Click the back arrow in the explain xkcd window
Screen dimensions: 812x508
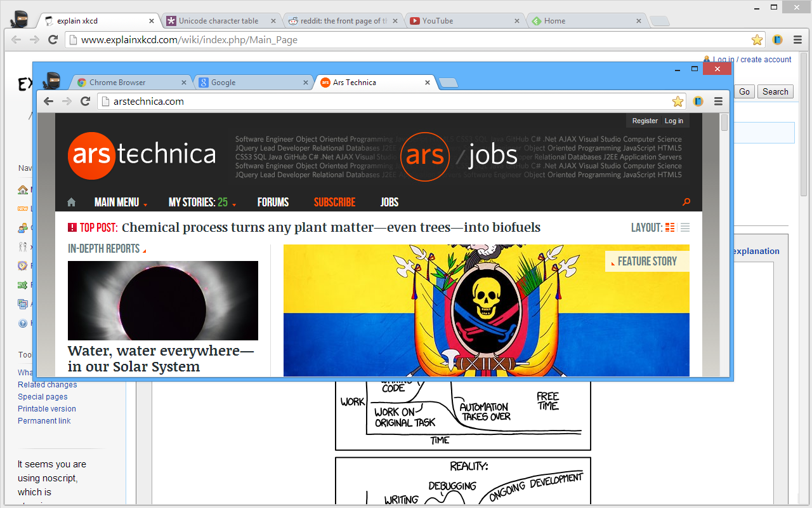(16, 40)
